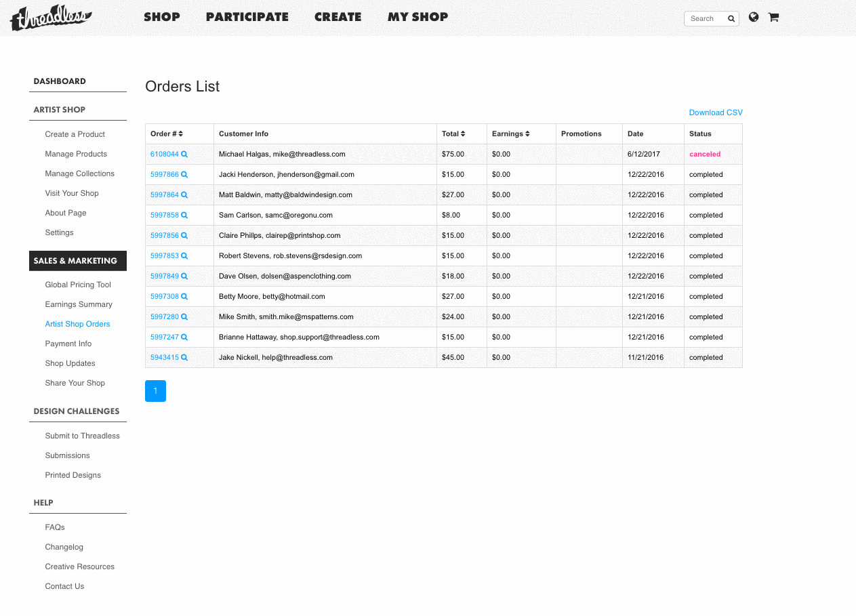Download CSV of orders
The height and width of the screenshot is (616, 856).
(716, 112)
